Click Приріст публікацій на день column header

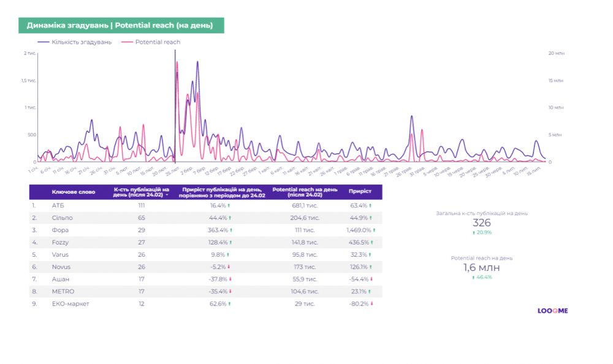tap(220, 192)
